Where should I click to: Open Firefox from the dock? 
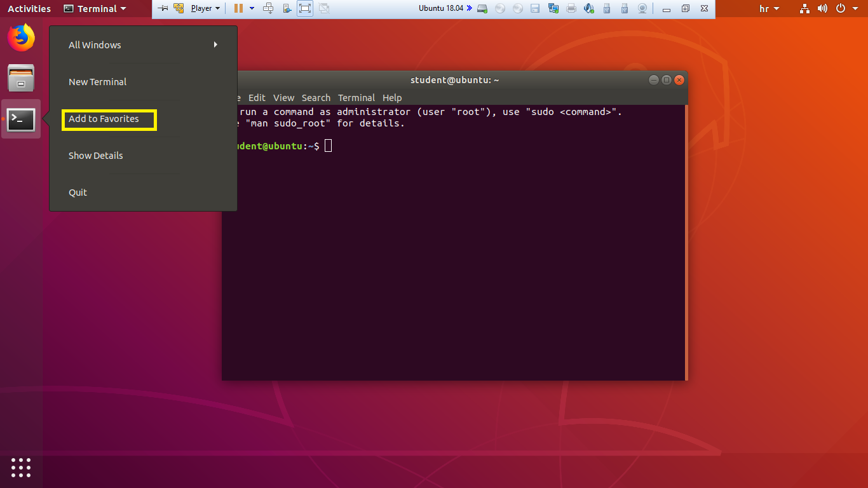[x=21, y=38]
